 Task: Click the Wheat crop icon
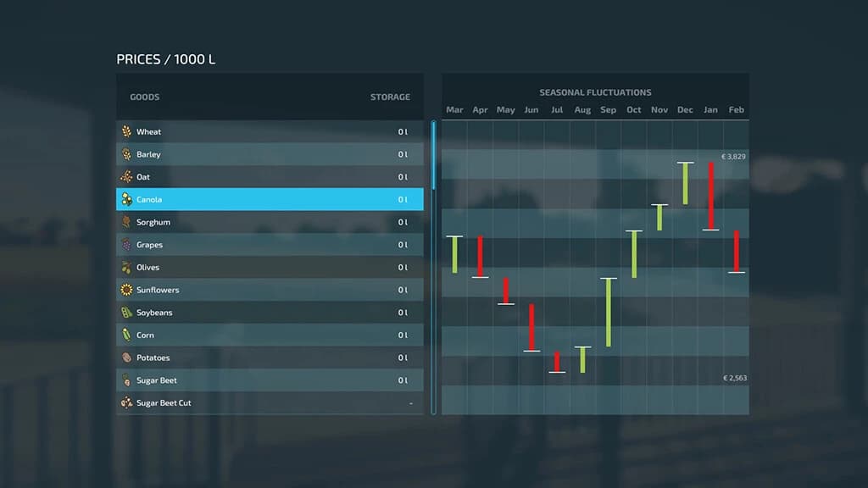click(127, 131)
